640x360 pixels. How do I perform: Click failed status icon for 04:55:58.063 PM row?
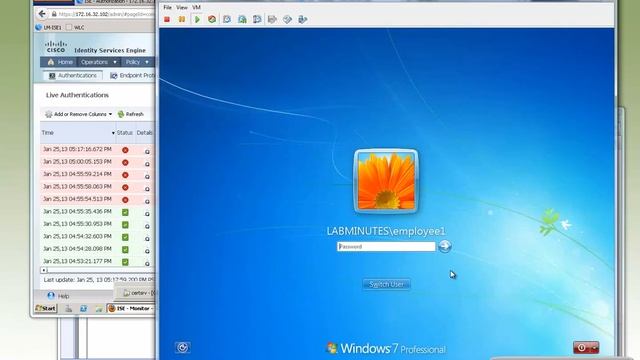click(125, 187)
